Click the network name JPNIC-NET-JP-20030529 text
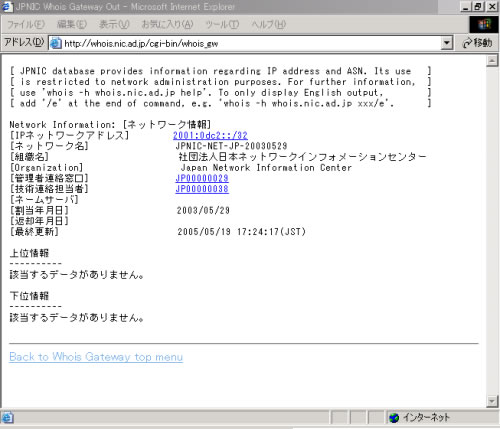Viewport: 500px width, 429px height. [x=231, y=146]
